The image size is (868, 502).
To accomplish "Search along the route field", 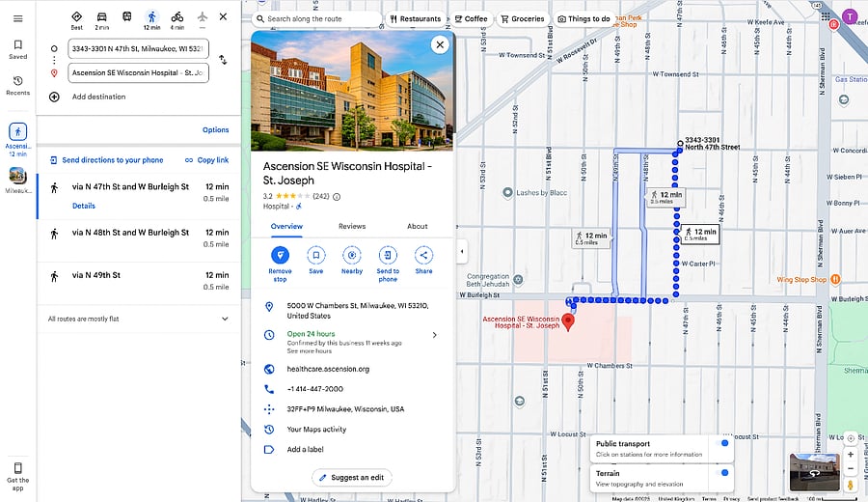I will click(317, 19).
